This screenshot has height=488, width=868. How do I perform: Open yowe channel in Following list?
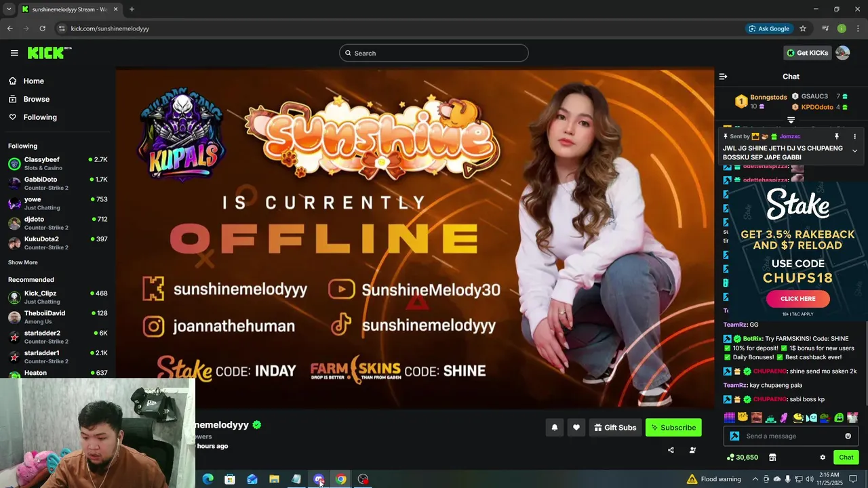(x=58, y=203)
